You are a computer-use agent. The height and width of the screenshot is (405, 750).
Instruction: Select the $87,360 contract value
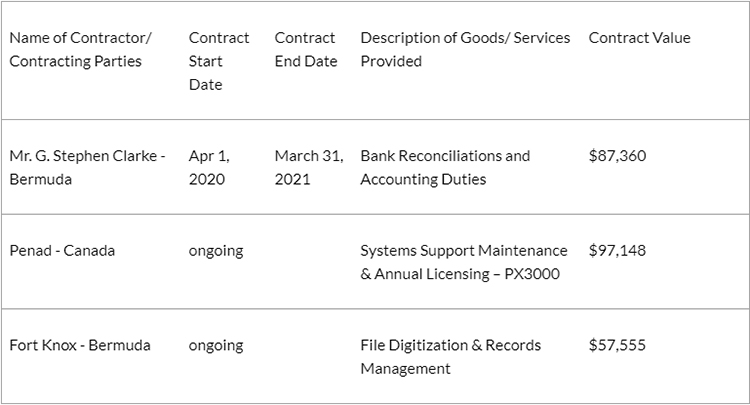coord(617,156)
